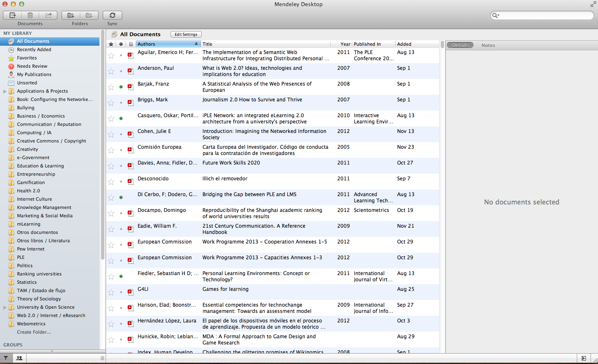598x364 pixels.
Task: Click the sidebar vertical scrollbar
Action: (x=102, y=145)
